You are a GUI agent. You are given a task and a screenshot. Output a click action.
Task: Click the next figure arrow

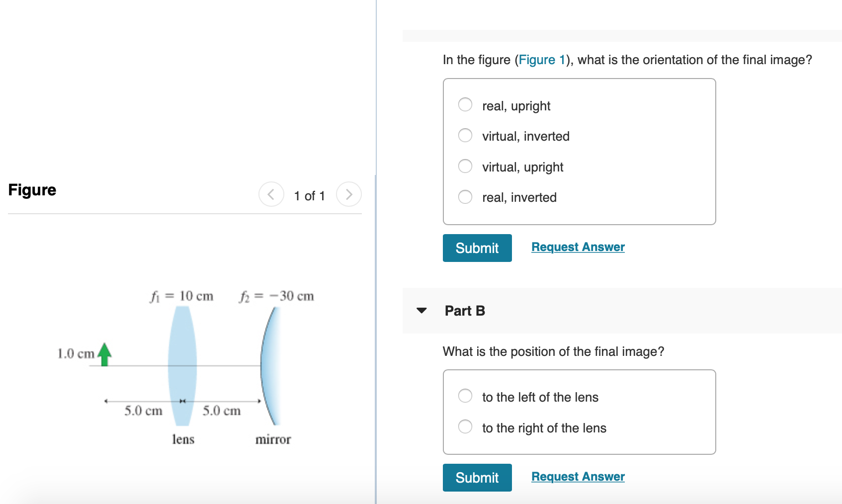tap(349, 194)
